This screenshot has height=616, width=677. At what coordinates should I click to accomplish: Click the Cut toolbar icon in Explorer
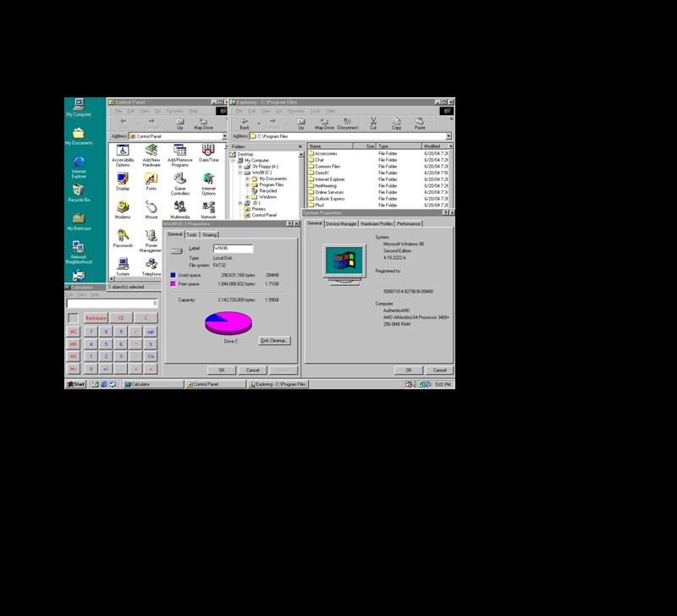coord(373,124)
